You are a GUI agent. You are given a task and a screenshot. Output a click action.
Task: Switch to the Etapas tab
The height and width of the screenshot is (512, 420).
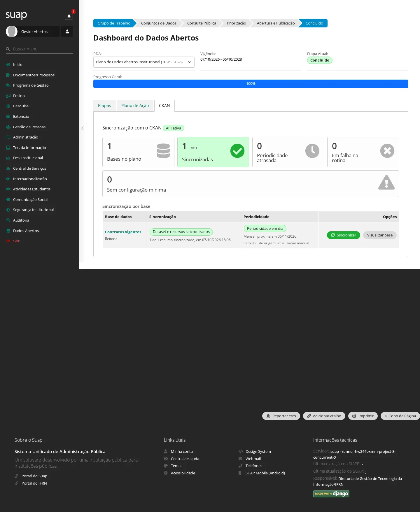click(x=104, y=106)
